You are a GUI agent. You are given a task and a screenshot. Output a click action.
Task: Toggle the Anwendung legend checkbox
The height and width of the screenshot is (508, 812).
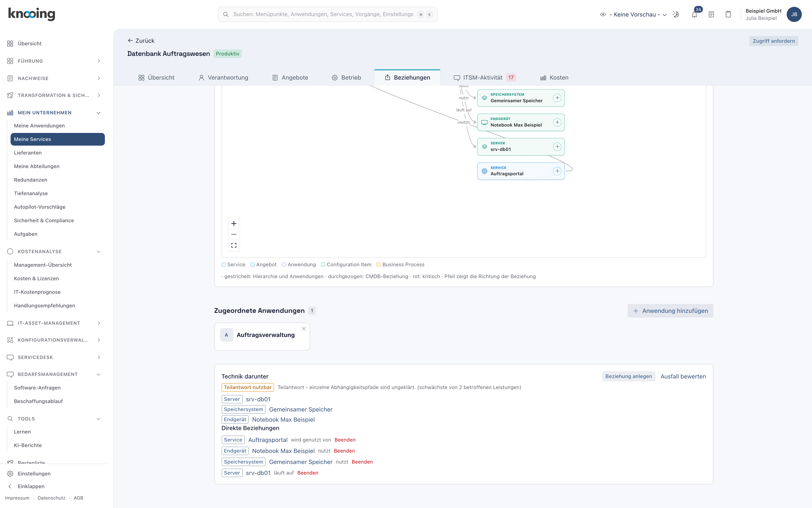coord(284,265)
